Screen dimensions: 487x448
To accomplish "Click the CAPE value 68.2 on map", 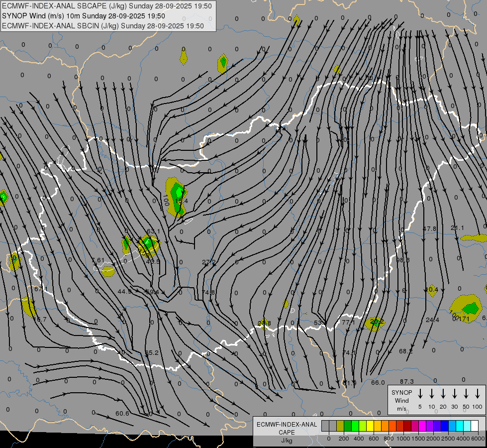I will 405,351.
